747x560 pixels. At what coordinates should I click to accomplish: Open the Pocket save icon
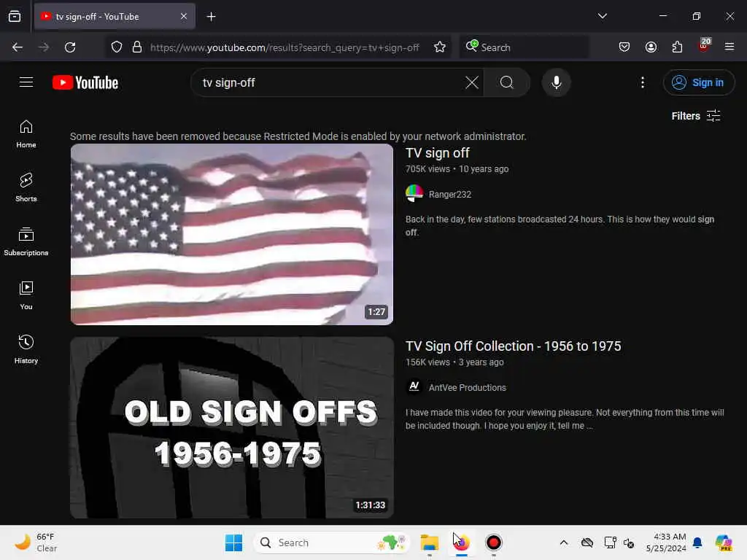[624, 47]
